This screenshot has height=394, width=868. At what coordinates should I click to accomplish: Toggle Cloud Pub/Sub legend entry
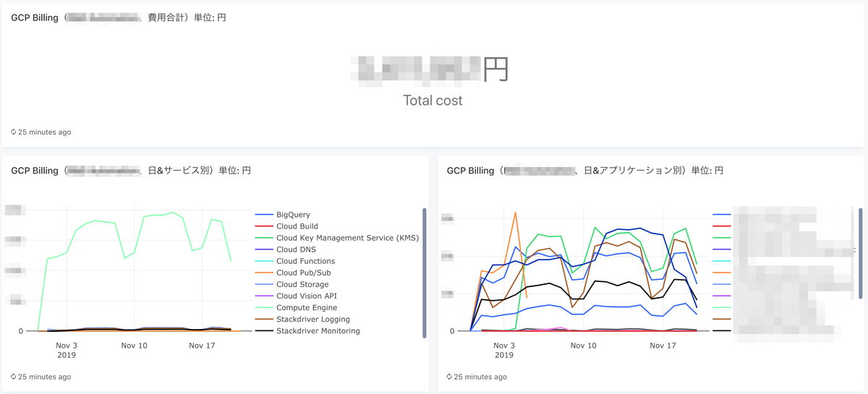click(x=293, y=273)
